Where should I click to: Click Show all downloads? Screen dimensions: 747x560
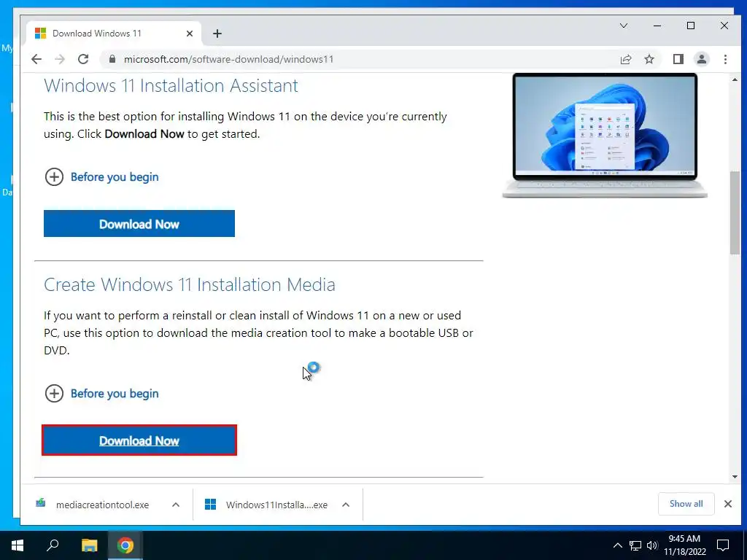[686, 504]
